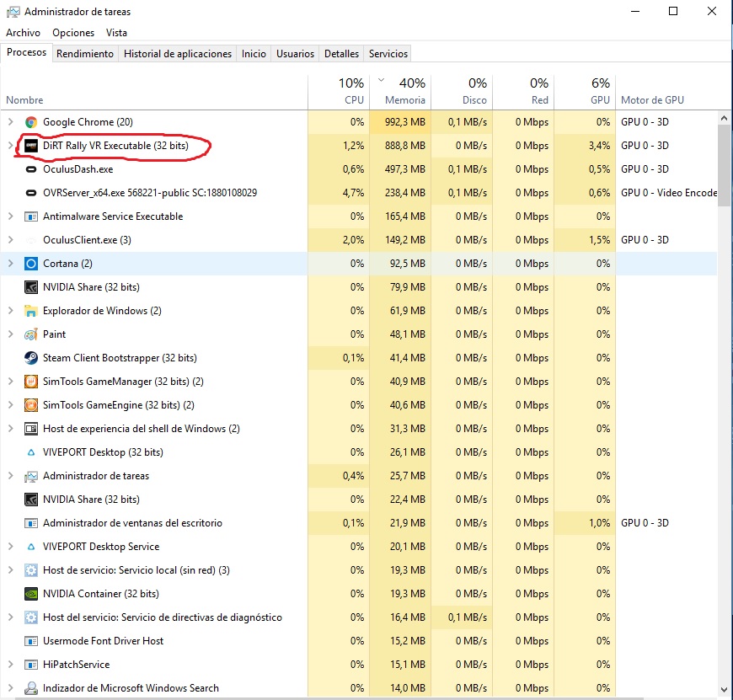Click the Cortana process icon
This screenshot has width=733, height=700.
[x=31, y=264]
